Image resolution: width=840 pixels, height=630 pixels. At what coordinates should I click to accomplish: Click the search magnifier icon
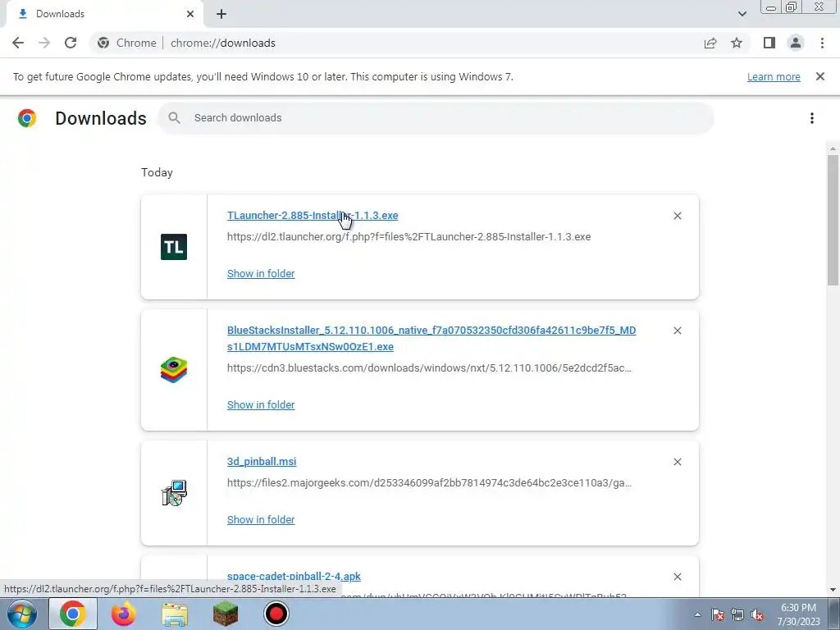point(174,118)
